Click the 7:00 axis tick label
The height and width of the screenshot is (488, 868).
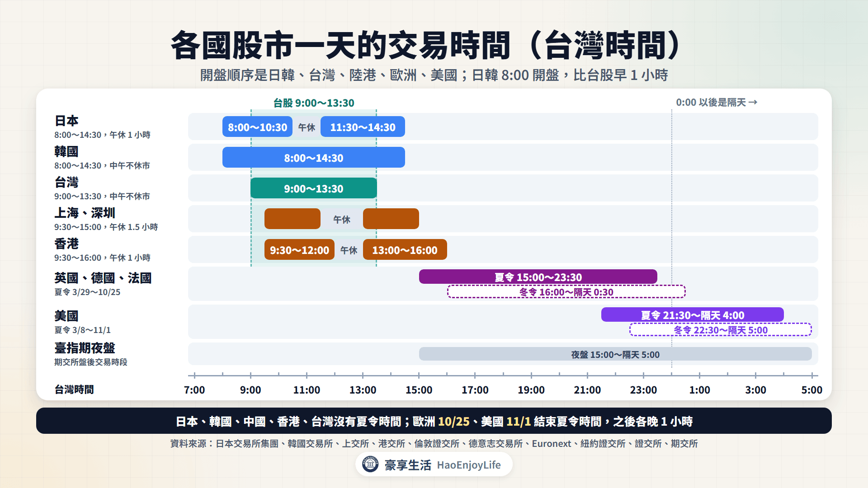(x=194, y=390)
